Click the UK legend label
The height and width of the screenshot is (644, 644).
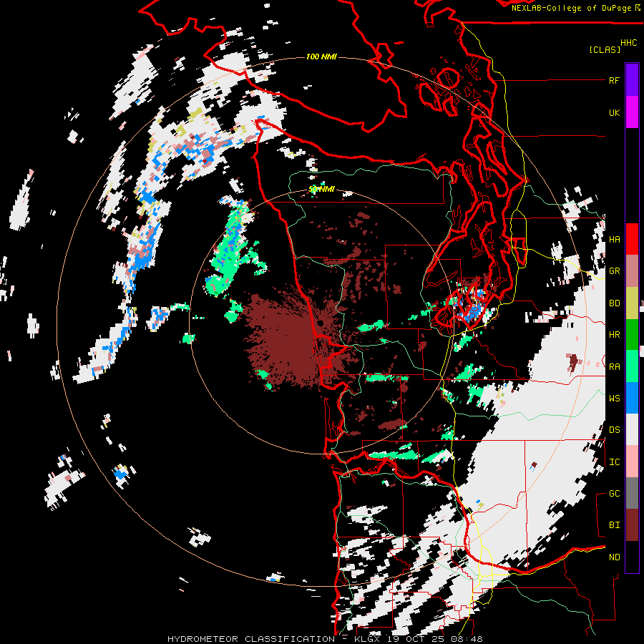pos(614,112)
